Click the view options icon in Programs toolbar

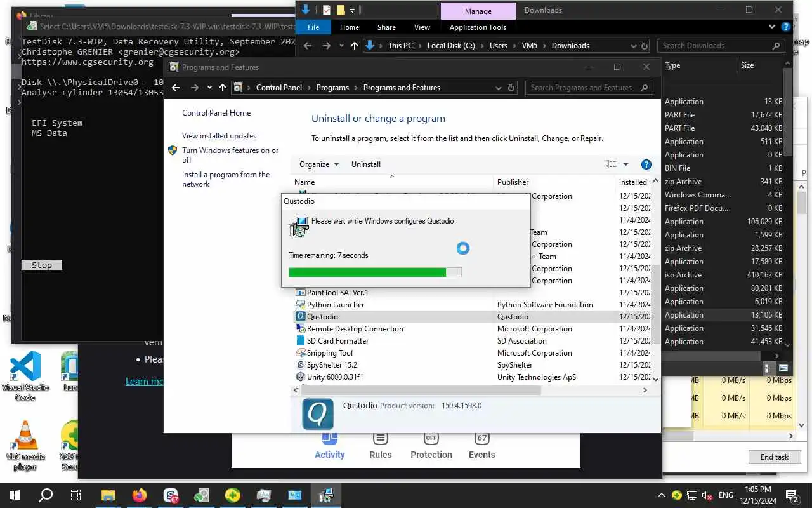click(x=611, y=164)
